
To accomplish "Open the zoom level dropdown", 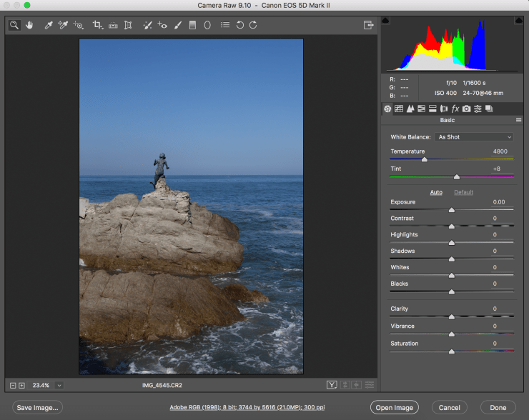I will pos(59,386).
